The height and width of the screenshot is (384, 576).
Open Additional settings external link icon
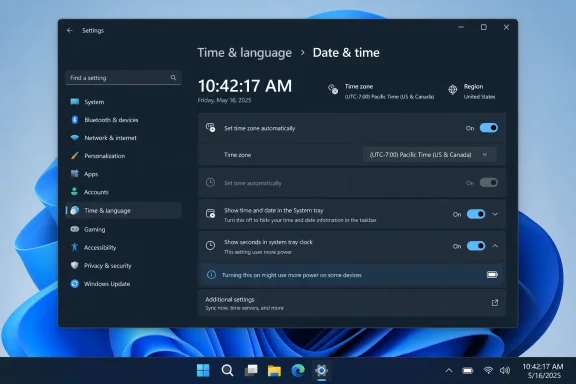click(495, 303)
